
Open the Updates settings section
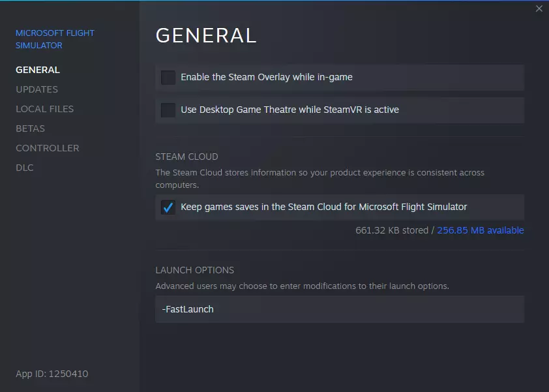(37, 89)
